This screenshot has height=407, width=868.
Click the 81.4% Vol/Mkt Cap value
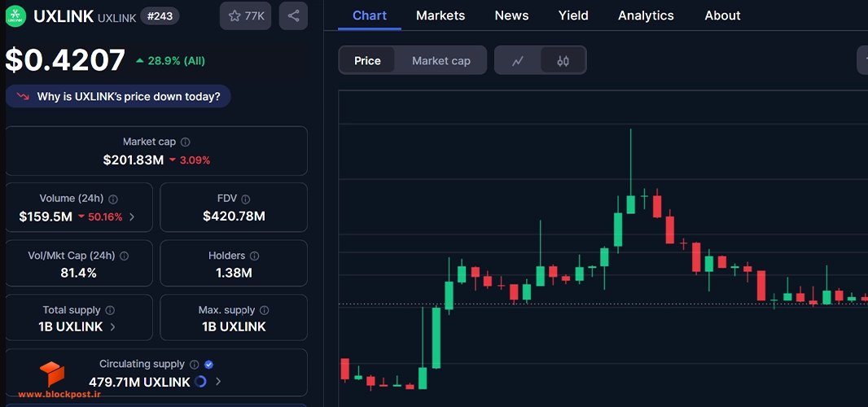(x=79, y=273)
